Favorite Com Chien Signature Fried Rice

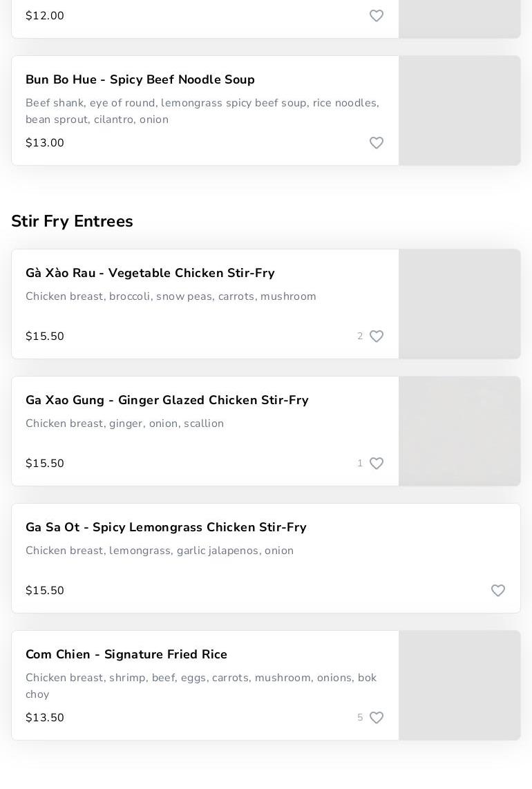pos(377,718)
